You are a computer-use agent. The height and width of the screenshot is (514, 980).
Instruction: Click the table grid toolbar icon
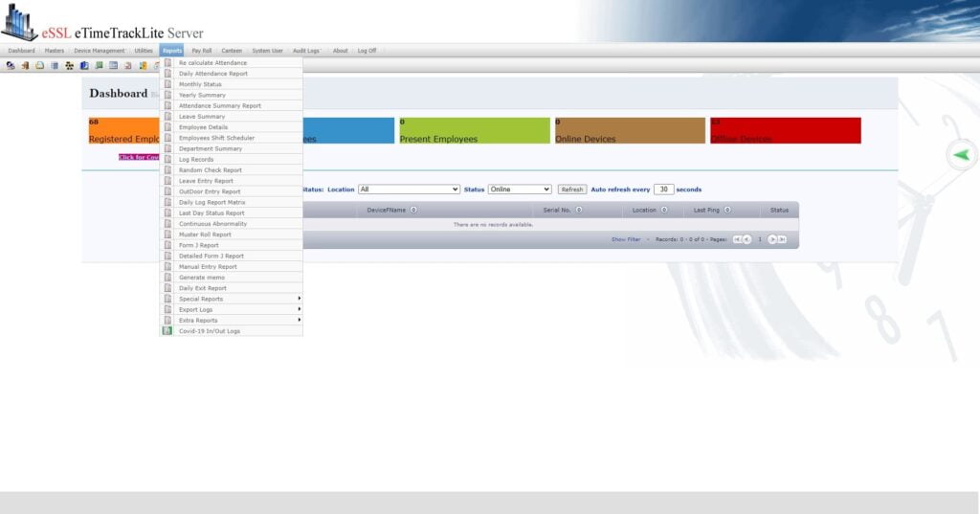tap(114, 65)
